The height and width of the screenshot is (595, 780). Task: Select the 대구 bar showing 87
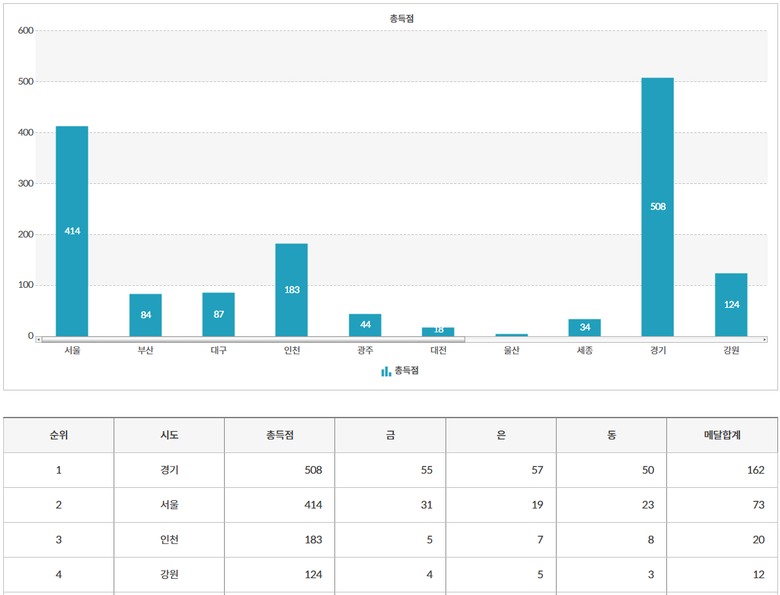coord(218,314)
